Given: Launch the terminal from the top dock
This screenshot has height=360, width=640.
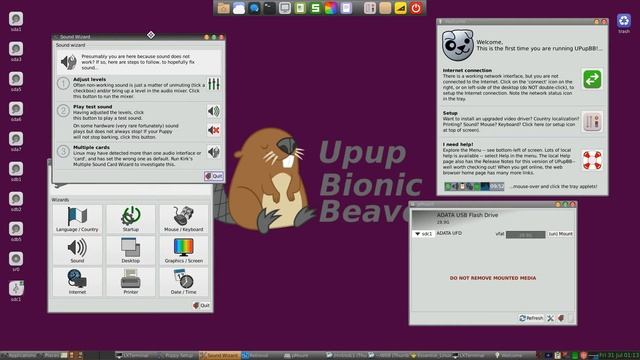Looking at the screenshot, I should pos(269,8).
